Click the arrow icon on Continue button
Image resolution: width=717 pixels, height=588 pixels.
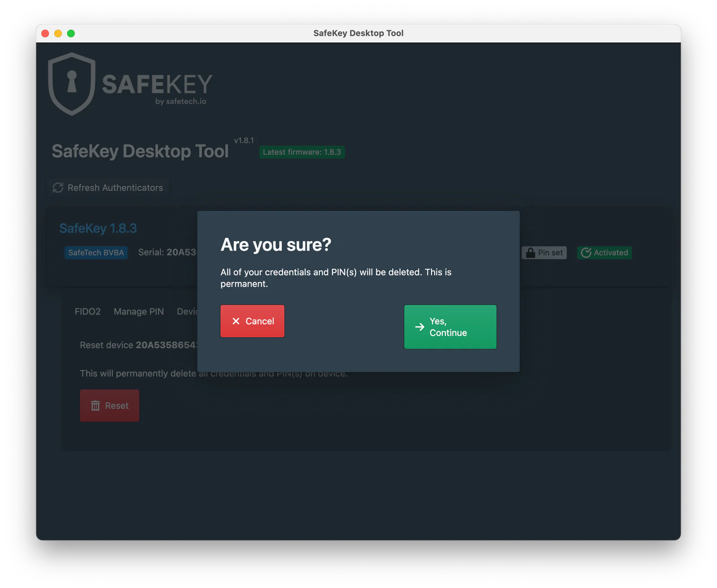click(419, 327)
